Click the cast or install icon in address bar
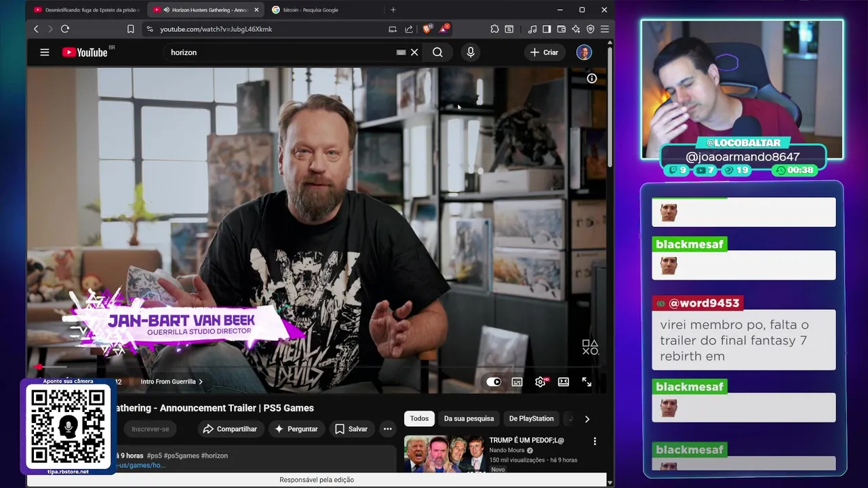The height and width of the screenshot is (488, 868). coord(393,29)
